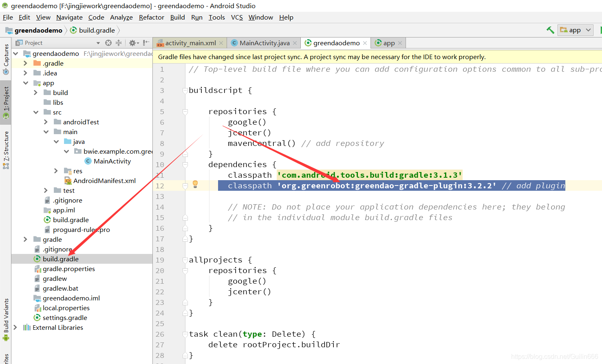
Task: Open the Captures tool window
Action: pos(6,60)
